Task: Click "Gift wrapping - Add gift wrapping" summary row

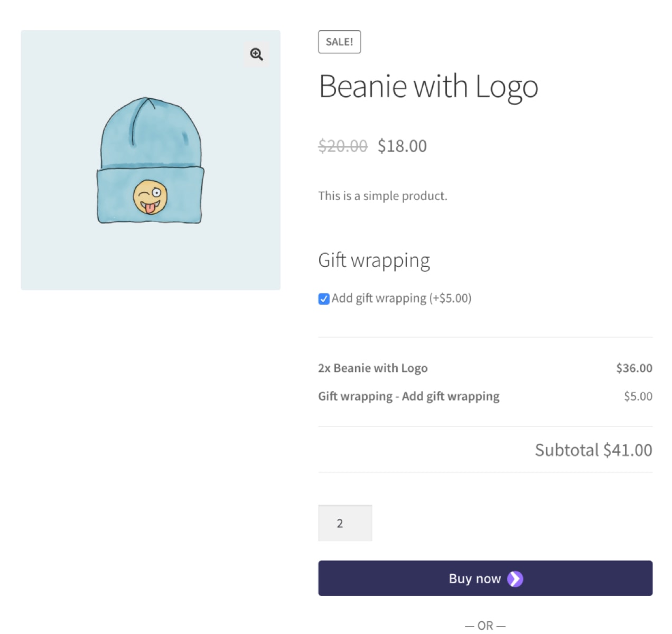Action: click(408, 396)
